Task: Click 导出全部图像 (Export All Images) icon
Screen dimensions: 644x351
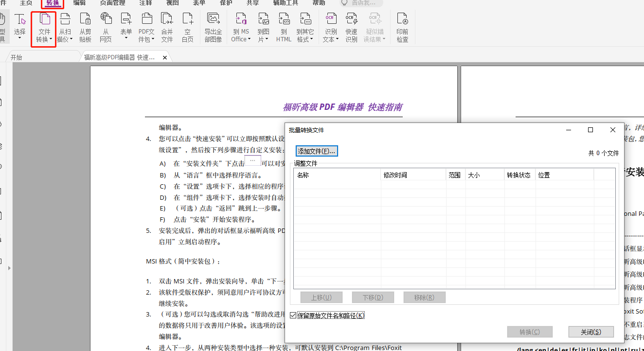Action: coord(213,28)
